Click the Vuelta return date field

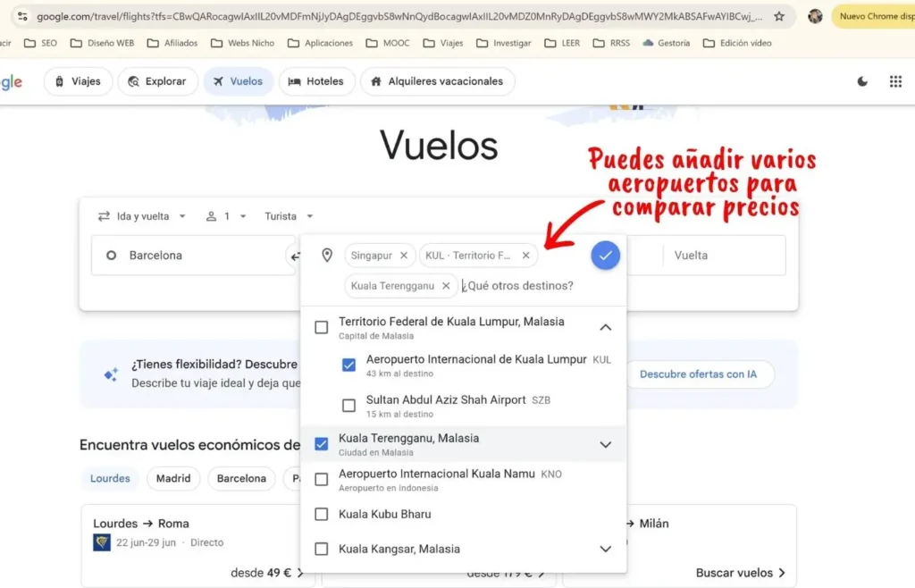[724, 256]
